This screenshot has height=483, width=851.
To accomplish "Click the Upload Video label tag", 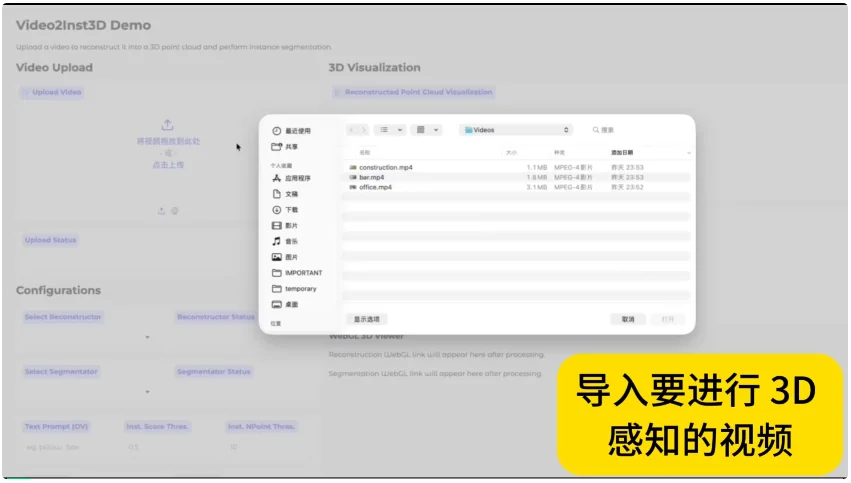I will point(52,92).
